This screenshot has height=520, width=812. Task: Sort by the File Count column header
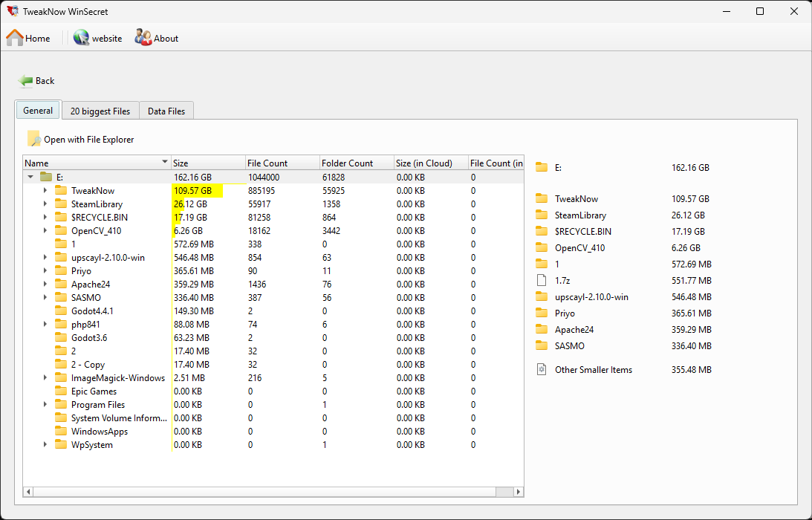click(283, 163)
